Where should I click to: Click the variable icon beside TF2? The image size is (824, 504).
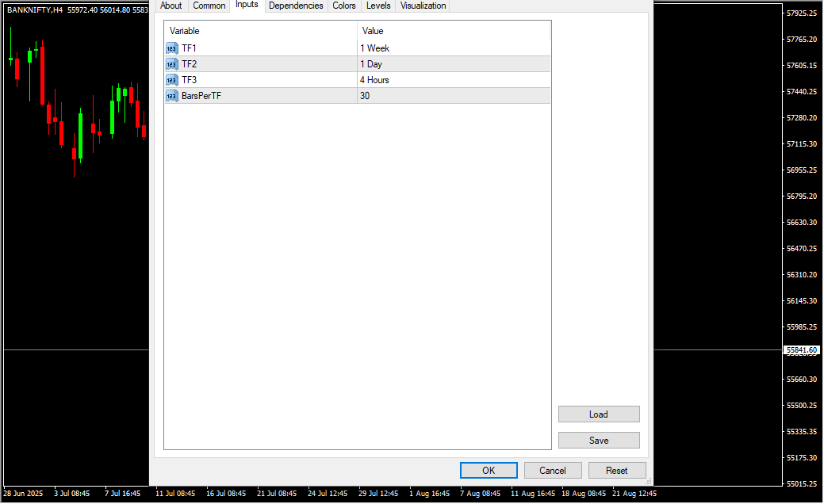pyautogui.click(x=172, y=64)
